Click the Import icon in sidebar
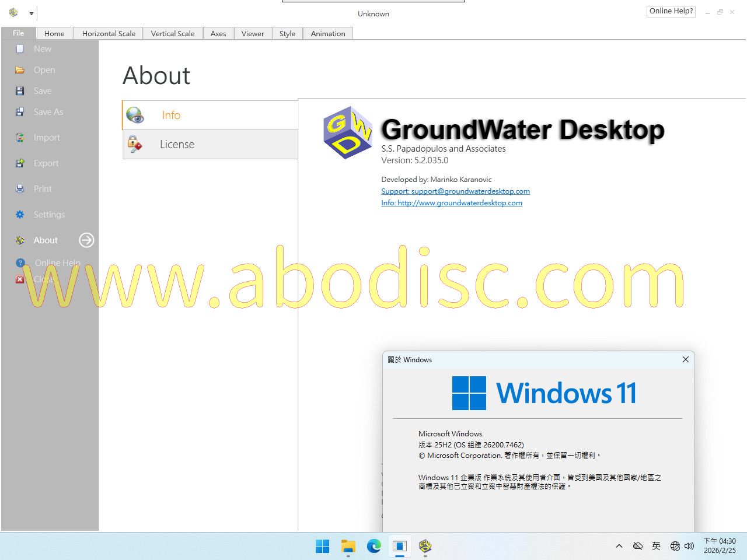 click(20, 138)
